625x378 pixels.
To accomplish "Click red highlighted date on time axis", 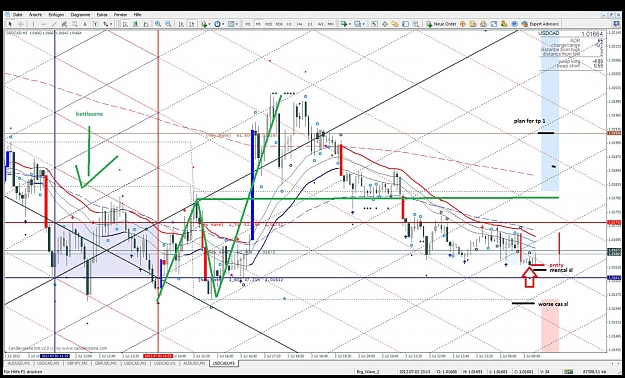I will pos(158,356).
